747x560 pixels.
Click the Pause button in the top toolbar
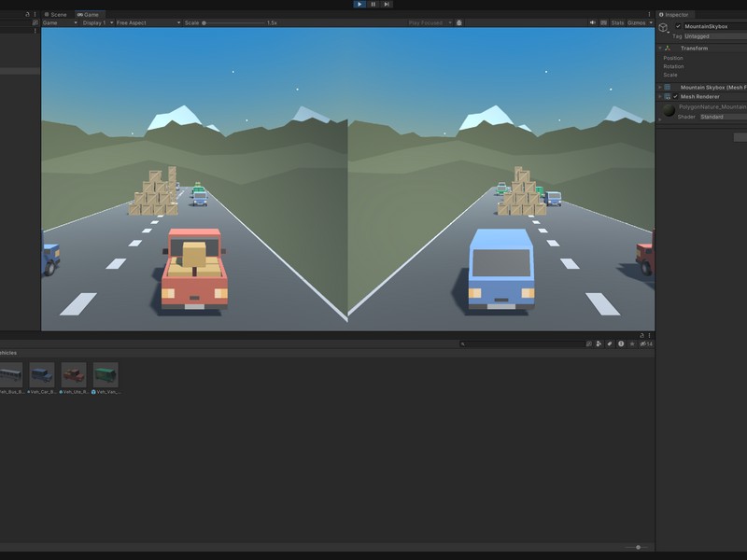373,5
